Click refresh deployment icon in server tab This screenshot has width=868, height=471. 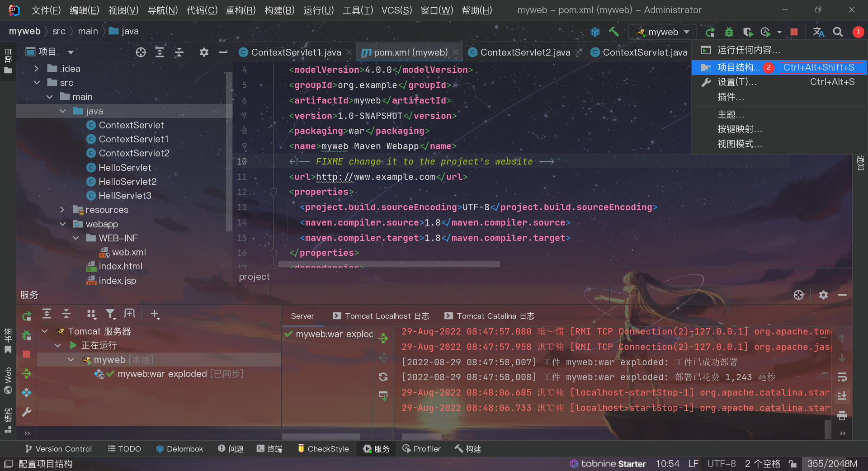tap(383, 377)
